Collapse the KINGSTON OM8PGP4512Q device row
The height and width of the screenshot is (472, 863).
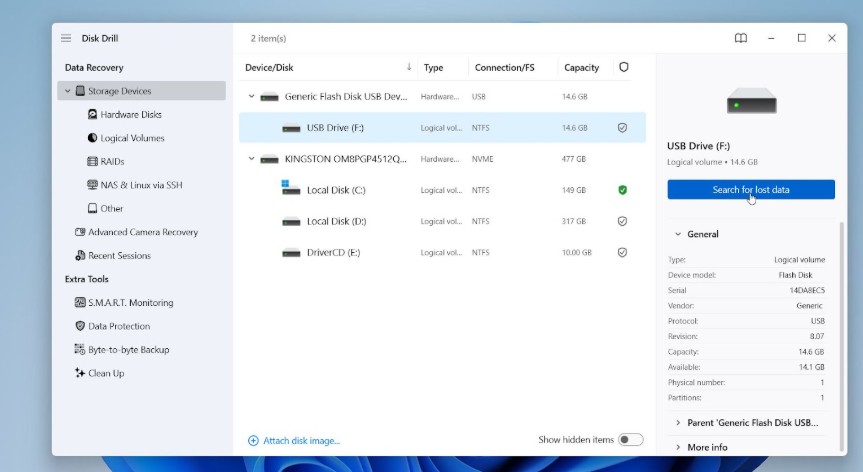tap(252, 158)
